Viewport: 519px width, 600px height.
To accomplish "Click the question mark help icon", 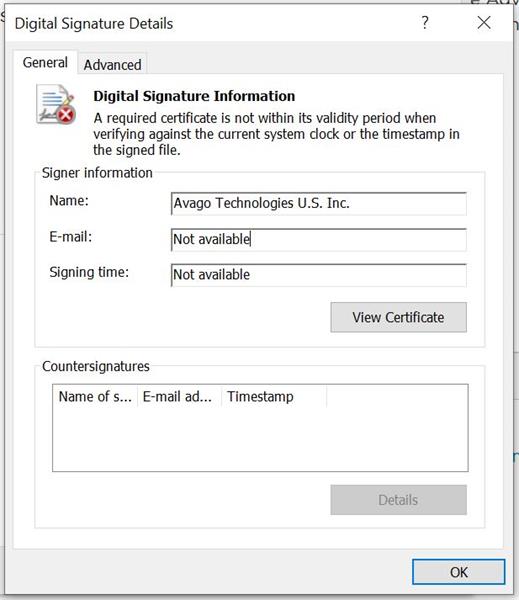I will pos(425,23).
